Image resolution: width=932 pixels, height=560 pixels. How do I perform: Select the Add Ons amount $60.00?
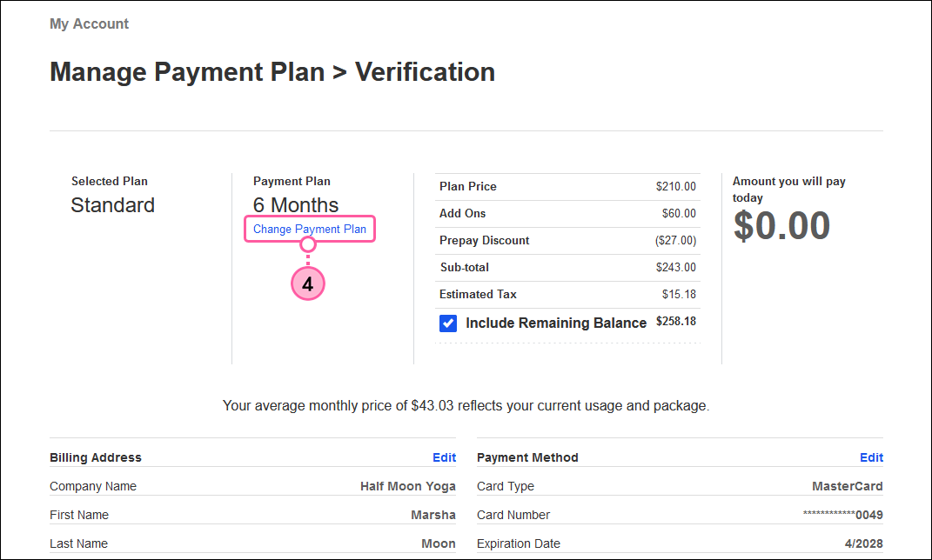679,213
